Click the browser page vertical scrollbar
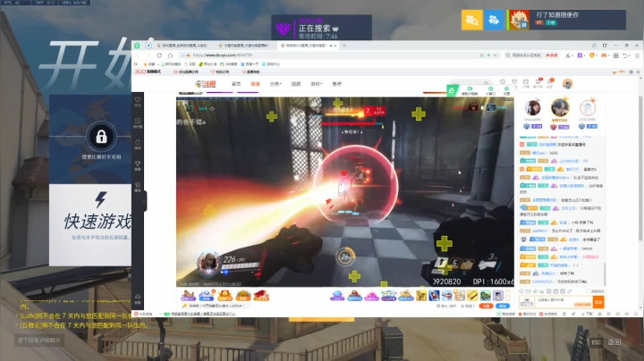 click(x=640, y=168)
